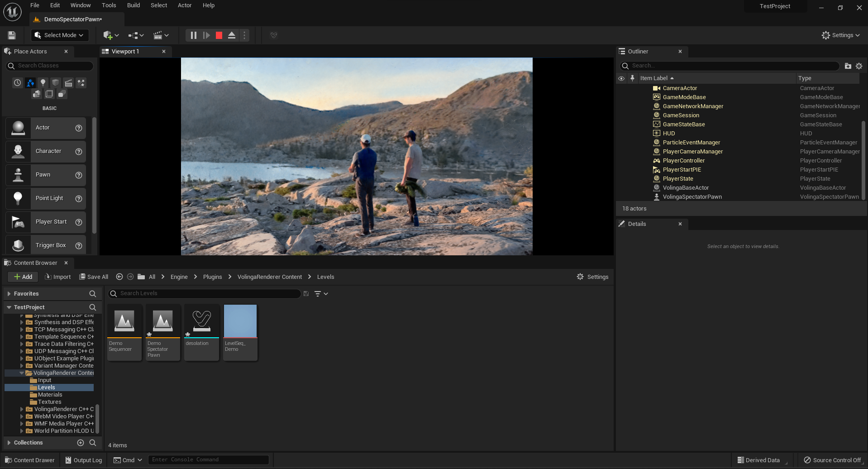Screen dimensions: 868x469
Task: Pause the play-in-editor simulation
Action: pos(193,35)
